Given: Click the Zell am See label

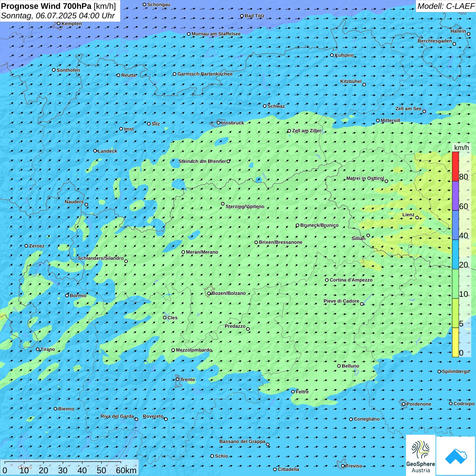Looking at the screenshot, I should (x=408, y=109).
